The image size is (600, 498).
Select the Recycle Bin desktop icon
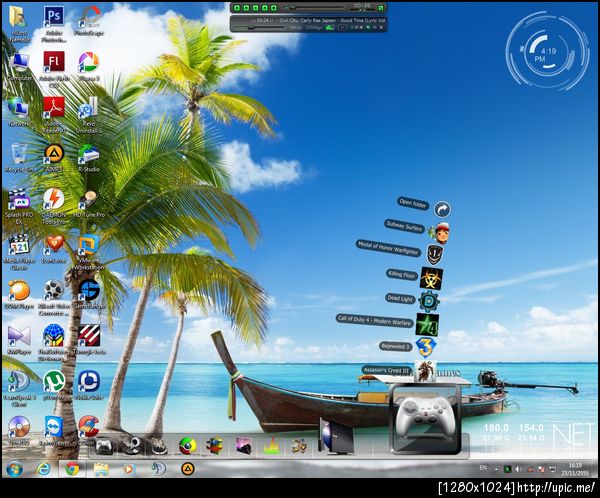(19, 157)
